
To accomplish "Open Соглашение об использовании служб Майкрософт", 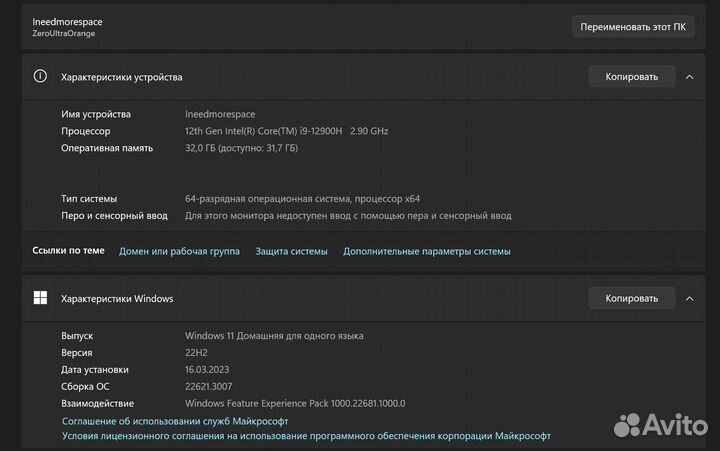I will [175, 421].
